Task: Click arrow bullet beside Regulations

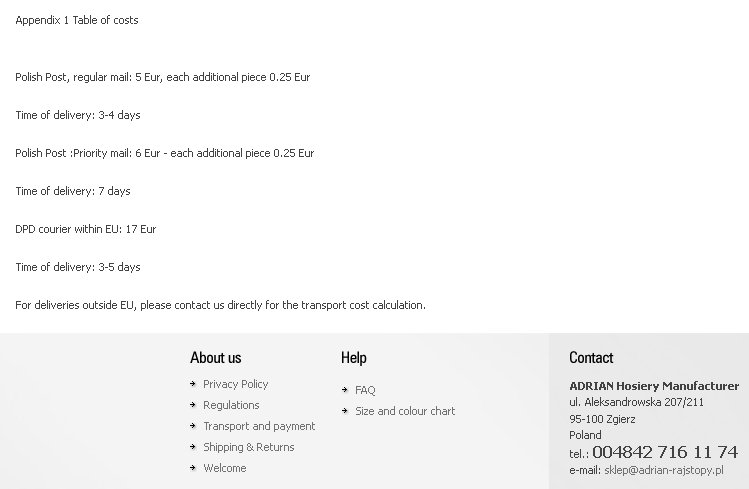Action: 193,404
